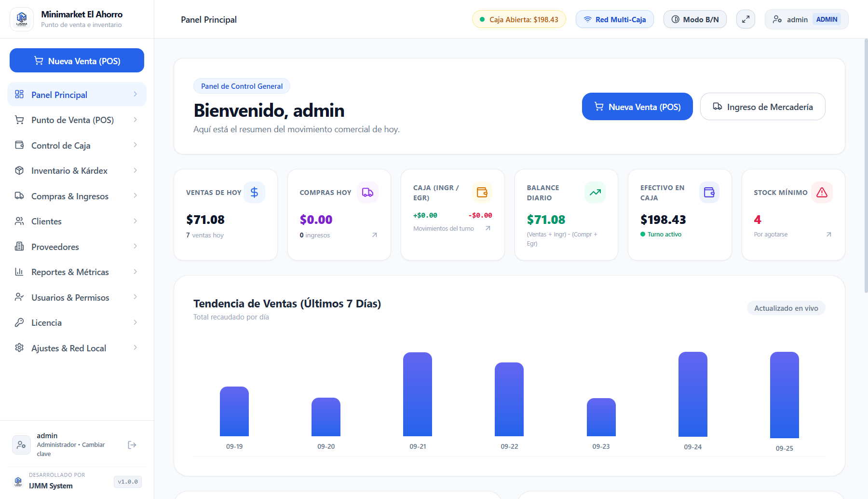
Task: Open Control de Caja menu item
Action: [77, 145]
